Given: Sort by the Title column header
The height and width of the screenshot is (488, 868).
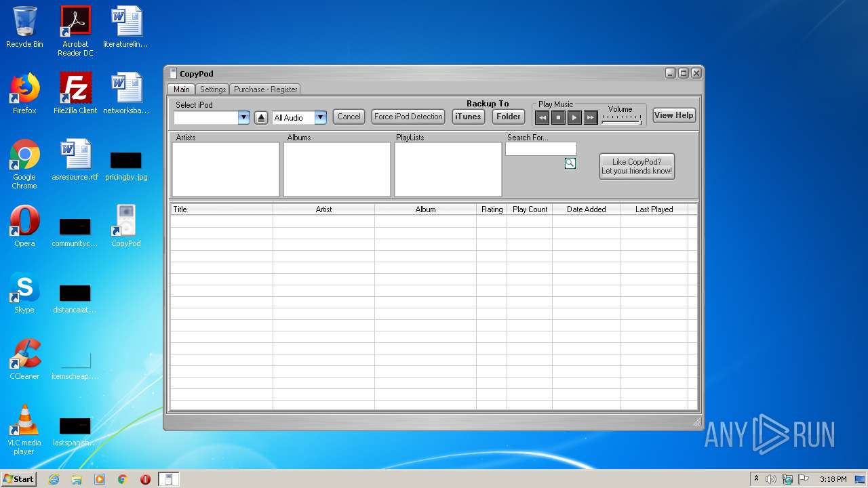Looking at the screenshot, I should [222, 209].
